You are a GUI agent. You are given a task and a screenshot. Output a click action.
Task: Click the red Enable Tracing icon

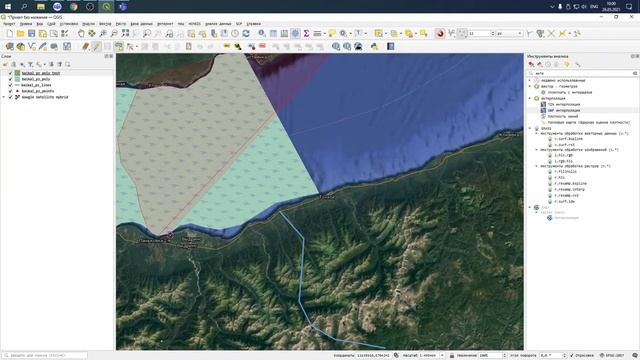point(440,33)
